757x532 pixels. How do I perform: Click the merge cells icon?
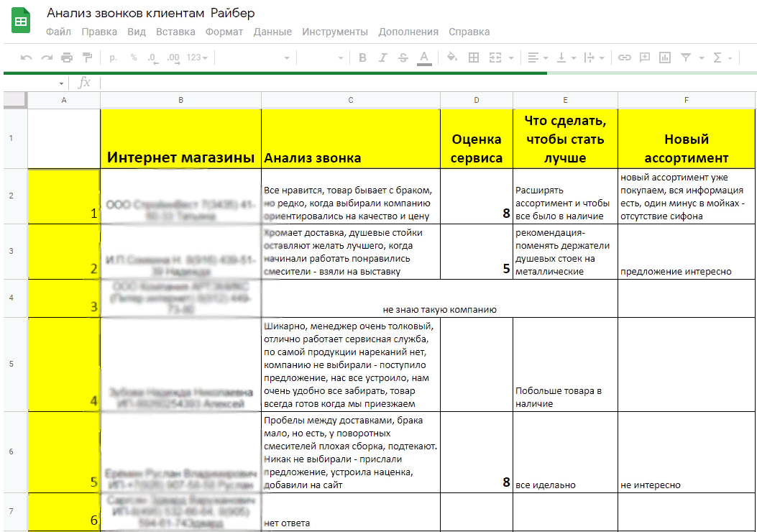point(495,58)
